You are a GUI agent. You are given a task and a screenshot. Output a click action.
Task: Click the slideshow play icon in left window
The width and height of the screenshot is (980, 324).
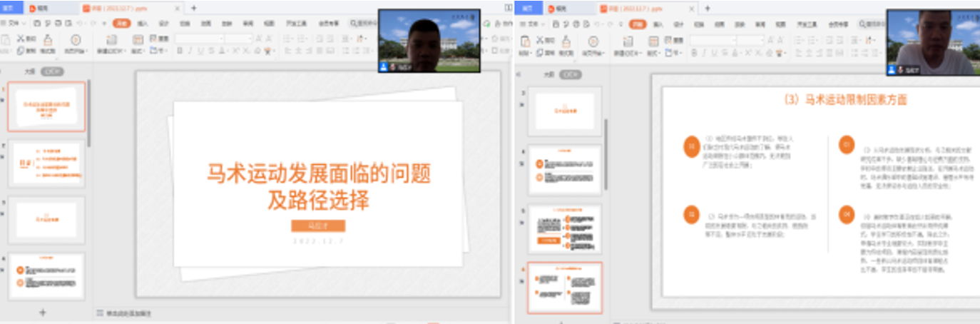pos(76,39)
